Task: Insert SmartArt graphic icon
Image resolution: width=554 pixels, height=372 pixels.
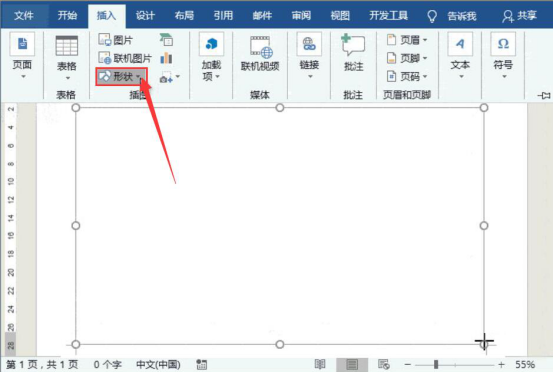Action: point(166,40)
